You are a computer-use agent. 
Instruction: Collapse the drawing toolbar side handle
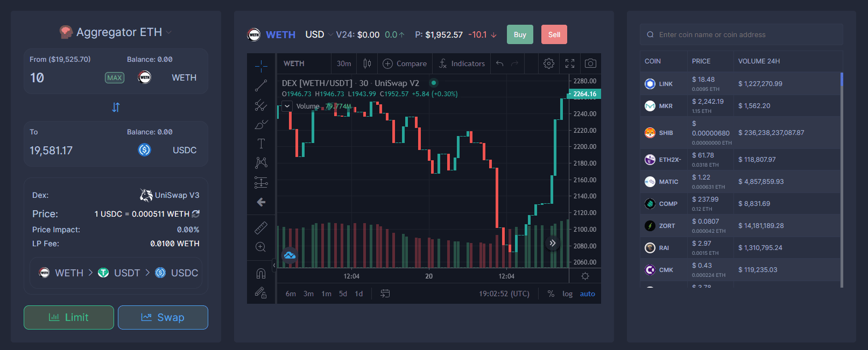click(x=274, y=265)
